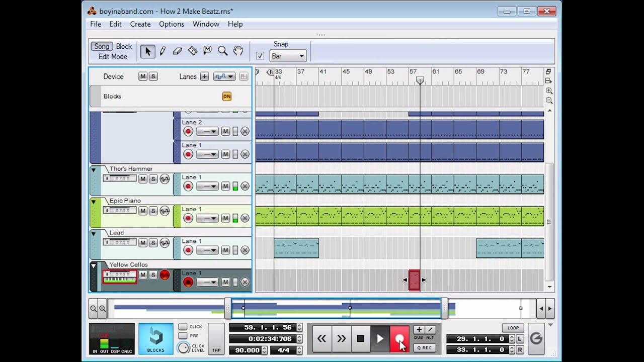Delete the Lead lane
This screenshot has height=362, width=644.
click(x=245, y=250)
